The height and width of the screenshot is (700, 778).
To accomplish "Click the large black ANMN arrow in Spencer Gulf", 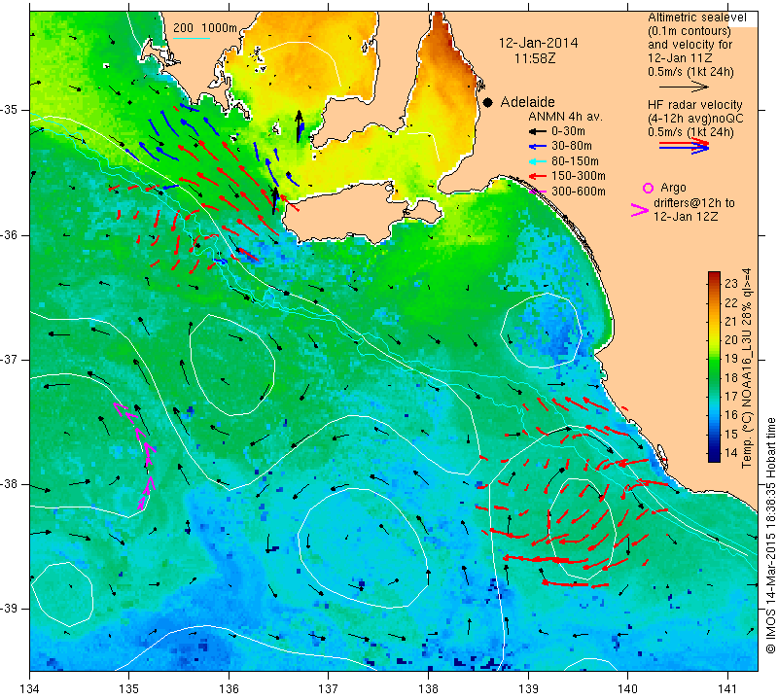I will [x=299, y=126].
